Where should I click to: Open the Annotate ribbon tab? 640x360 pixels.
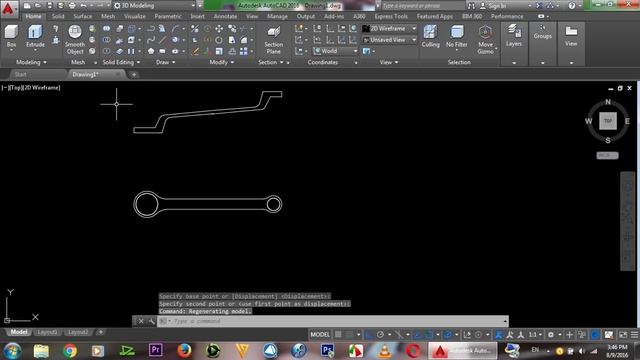point(225,16)
